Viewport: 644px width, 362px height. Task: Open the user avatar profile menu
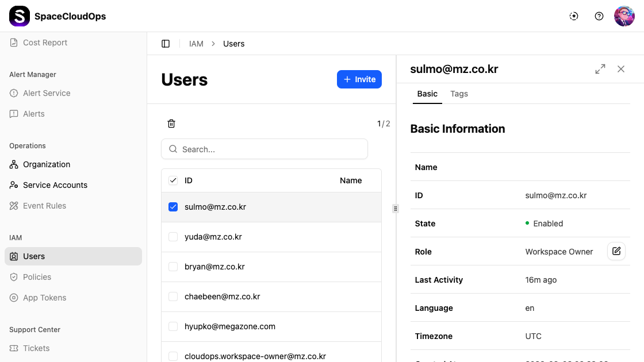tap(624, 16)
